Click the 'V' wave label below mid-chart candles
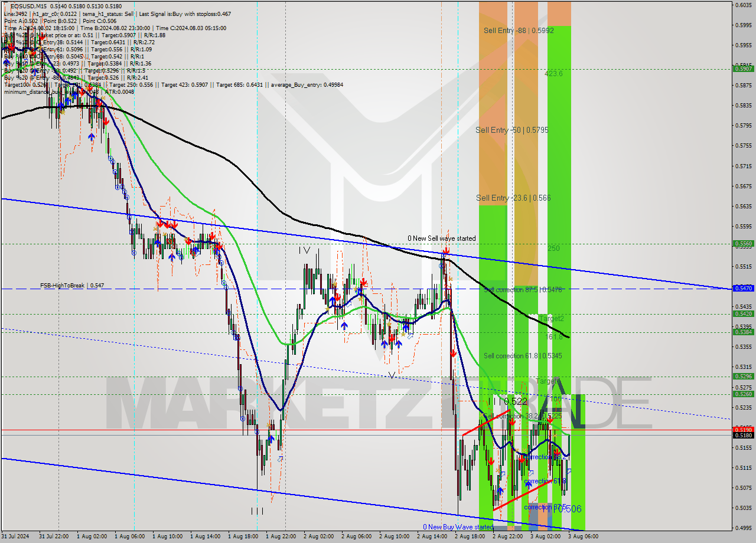Screen dimensions: 756x543 pos(392,375)
